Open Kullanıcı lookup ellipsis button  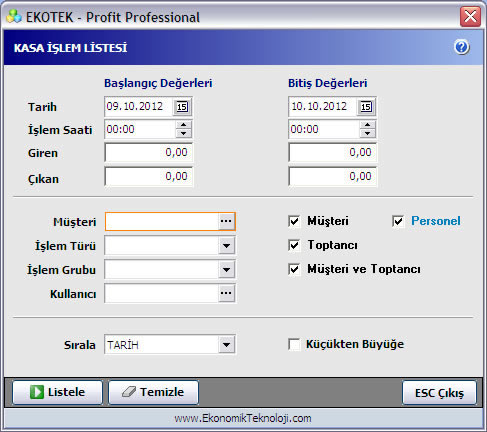coord(226,293)
